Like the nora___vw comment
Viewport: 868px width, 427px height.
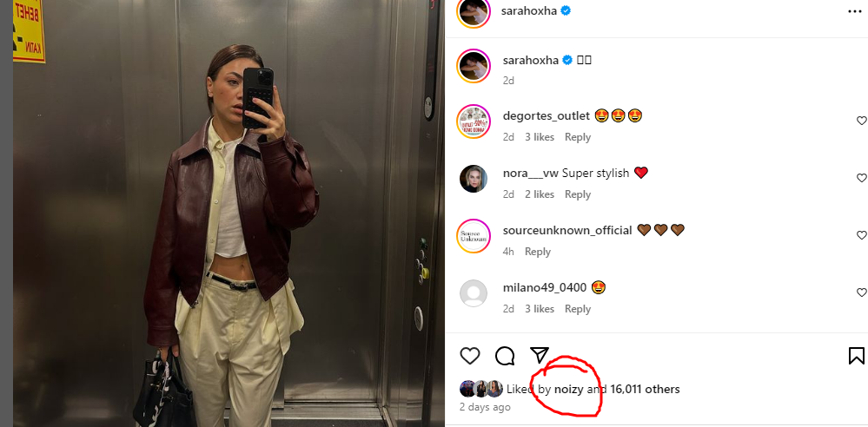(x=861, y=178)
